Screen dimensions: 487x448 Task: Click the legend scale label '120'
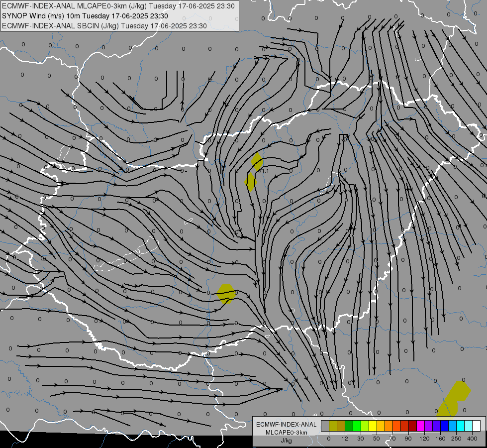click(425, 439)
